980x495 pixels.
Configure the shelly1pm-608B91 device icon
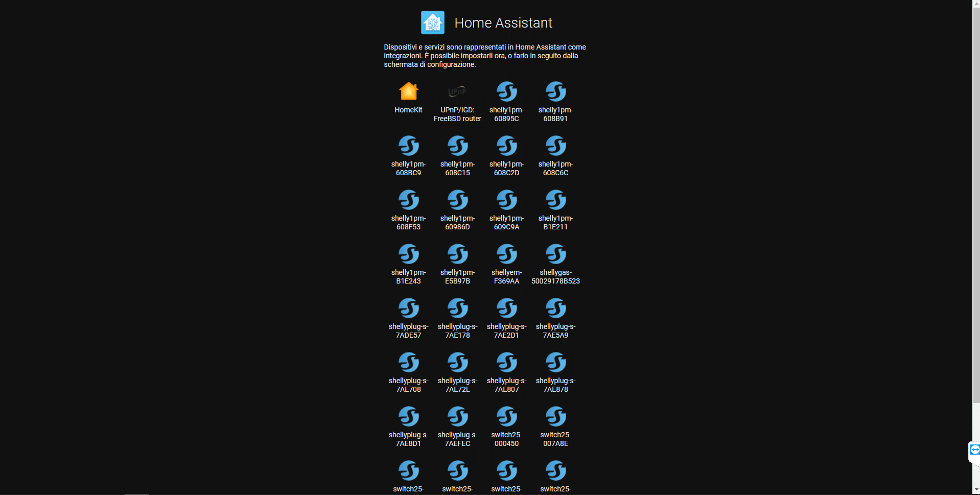(x=555, y=91)
